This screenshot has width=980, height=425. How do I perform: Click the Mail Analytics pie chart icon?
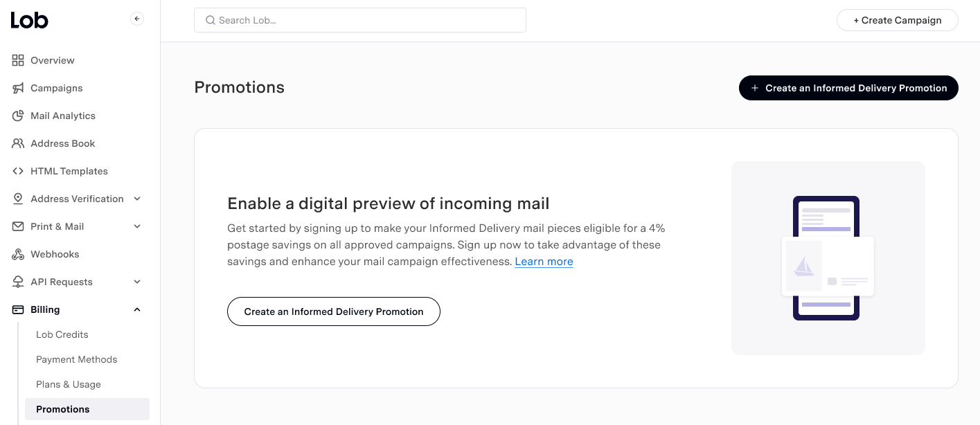click(18, 116)
